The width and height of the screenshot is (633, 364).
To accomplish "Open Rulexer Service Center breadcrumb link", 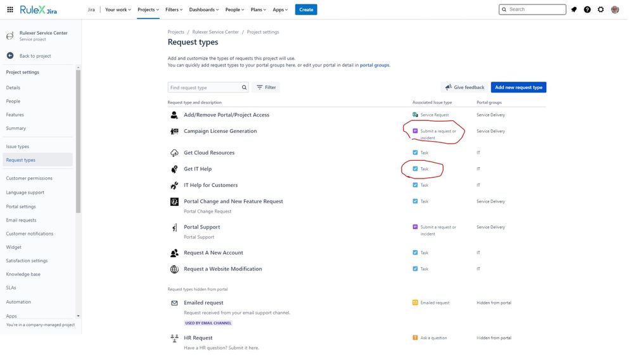I will tap(215, 32).
